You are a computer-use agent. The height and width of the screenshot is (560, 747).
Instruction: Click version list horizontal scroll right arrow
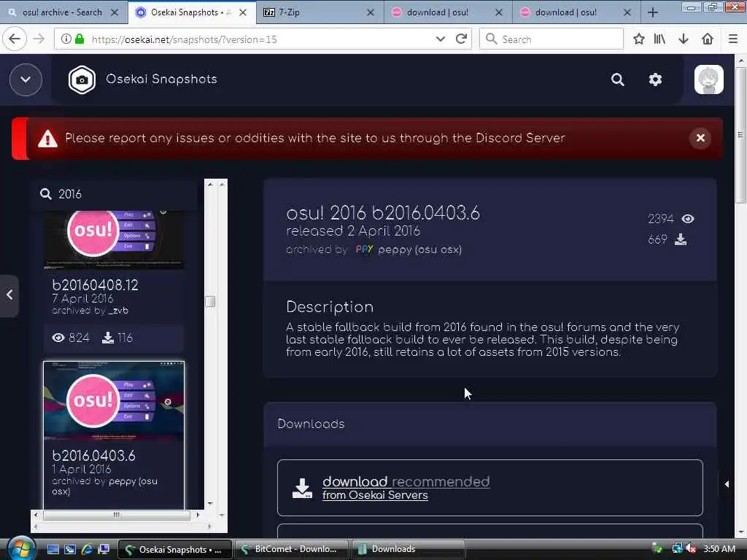point(198,515)
